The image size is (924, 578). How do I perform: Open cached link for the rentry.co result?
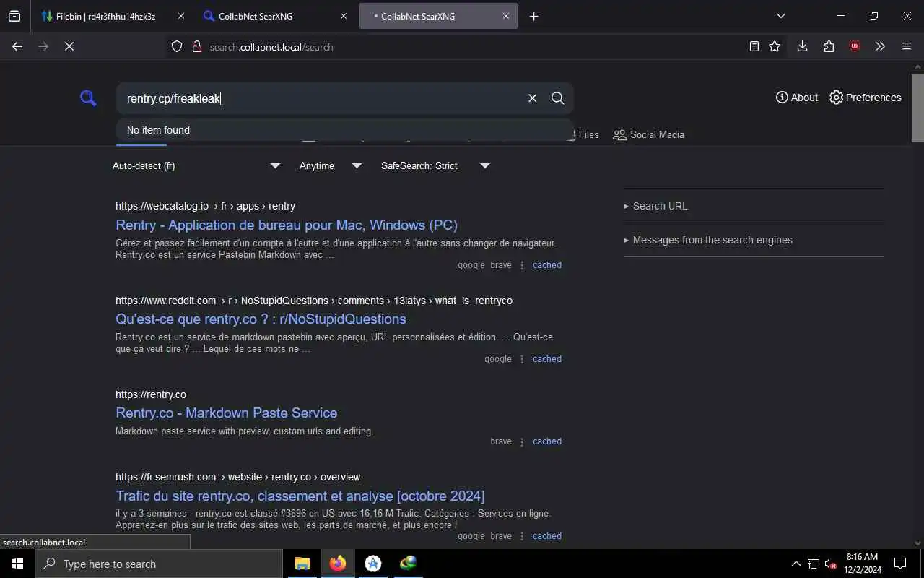547,441
